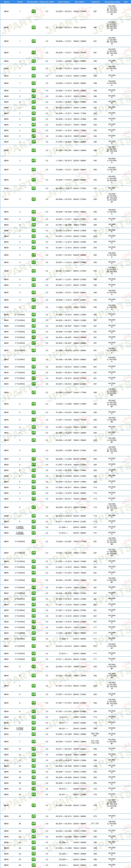This screenshot has width=131, height=868.
Task: Click the Opis column header
Action: [x=126, y=2]
